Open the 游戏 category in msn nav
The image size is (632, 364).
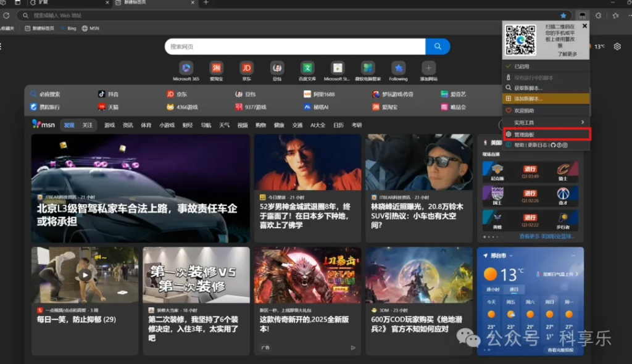tap(110, 125)
